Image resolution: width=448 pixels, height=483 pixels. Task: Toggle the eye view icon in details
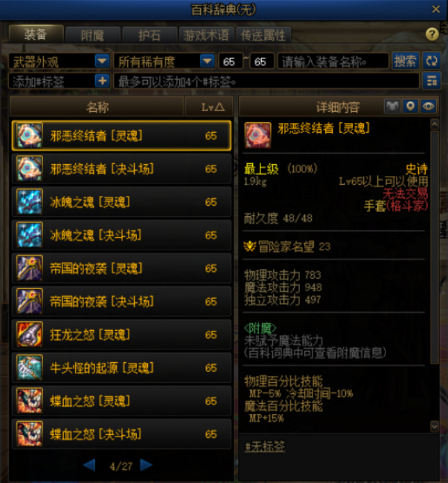pyautogui.click(x=429, y=106)
